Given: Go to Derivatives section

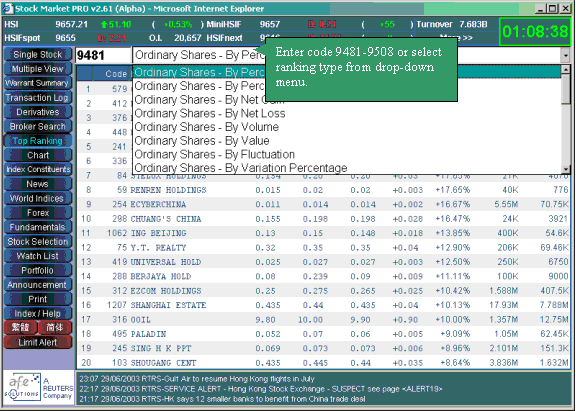Looking at the screenshot, I should tap(37, 112).
